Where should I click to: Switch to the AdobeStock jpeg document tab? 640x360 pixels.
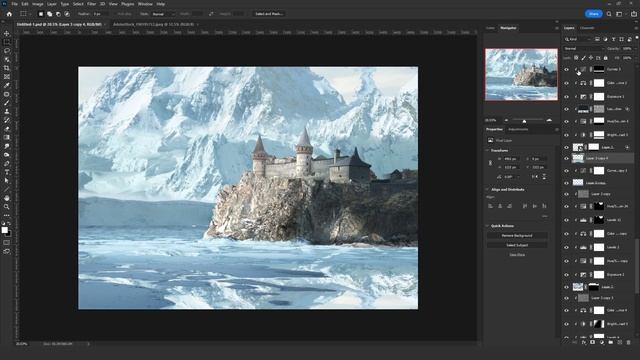pos(153,24)
